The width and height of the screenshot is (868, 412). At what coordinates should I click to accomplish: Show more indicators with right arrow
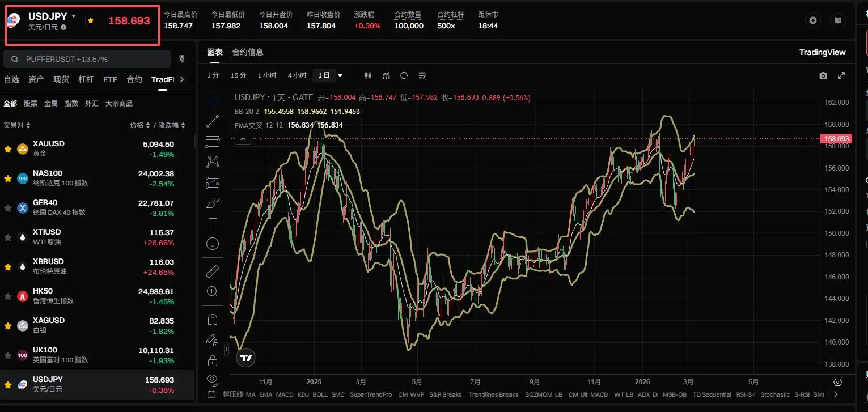click(x=835, y=394)
